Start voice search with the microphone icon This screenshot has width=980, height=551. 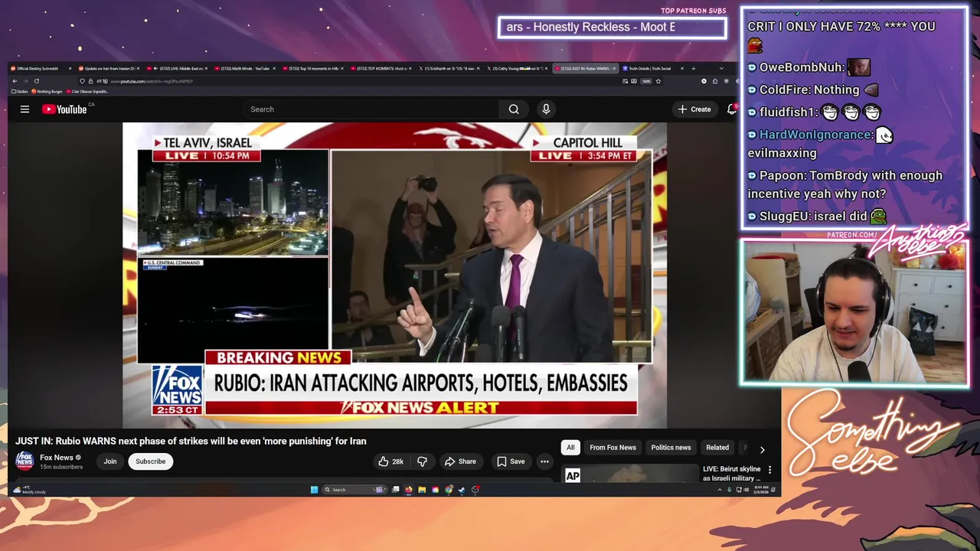(546, 109)
